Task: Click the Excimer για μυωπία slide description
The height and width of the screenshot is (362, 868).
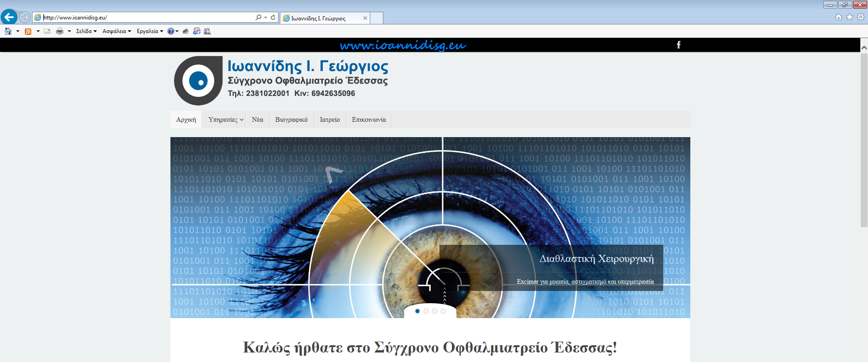Action: (585, 281)
